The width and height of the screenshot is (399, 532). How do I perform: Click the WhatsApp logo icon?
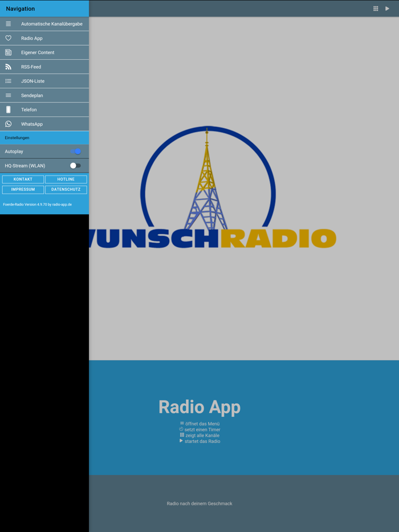pos(9,124)
